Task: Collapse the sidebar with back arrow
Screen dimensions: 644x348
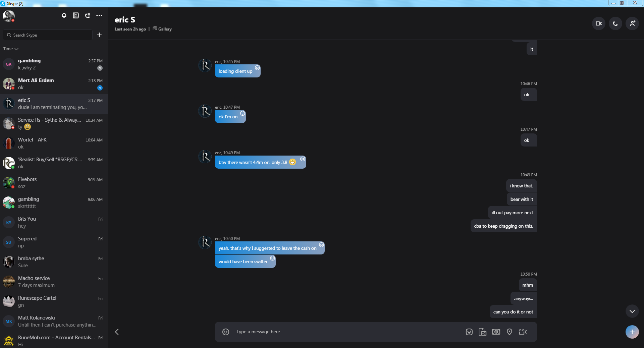Action: 117,332
